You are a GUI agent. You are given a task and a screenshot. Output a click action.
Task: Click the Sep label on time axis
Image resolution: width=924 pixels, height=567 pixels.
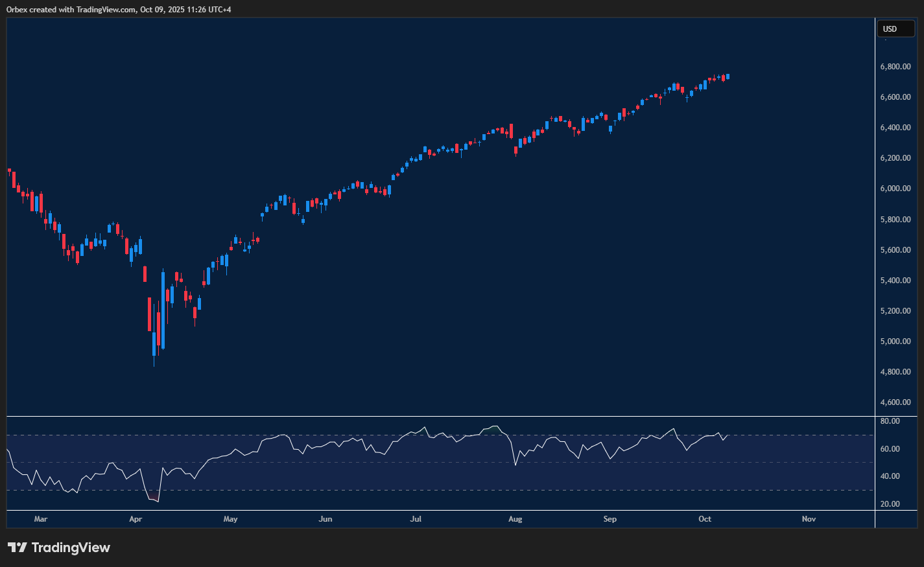(610, 519)
